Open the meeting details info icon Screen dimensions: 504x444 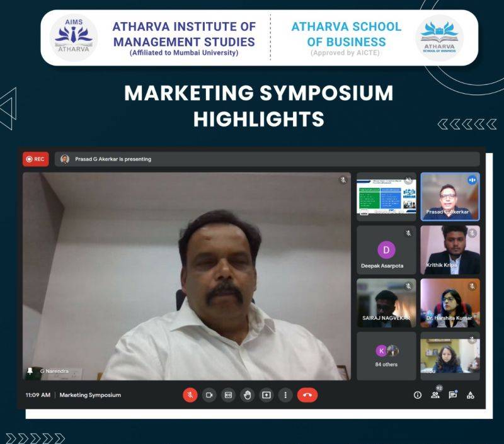pyautogui.click(x=418, y=395)
